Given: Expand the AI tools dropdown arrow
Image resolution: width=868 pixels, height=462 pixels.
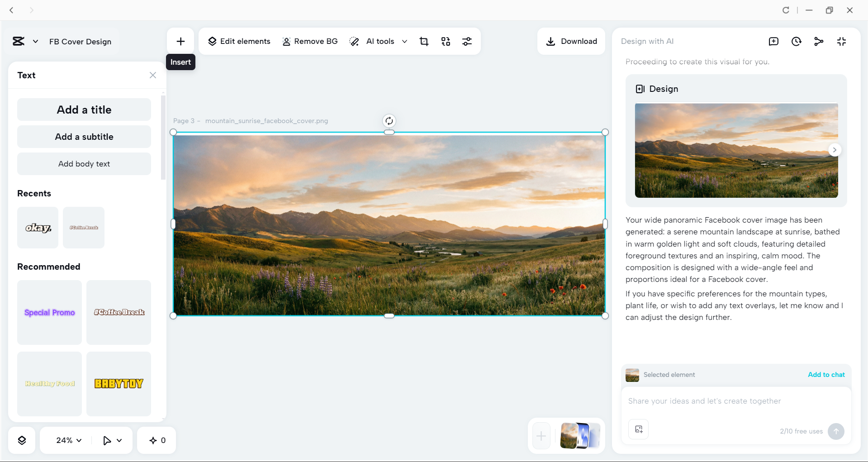Looking at the screenshot, I should pos(405,41).
